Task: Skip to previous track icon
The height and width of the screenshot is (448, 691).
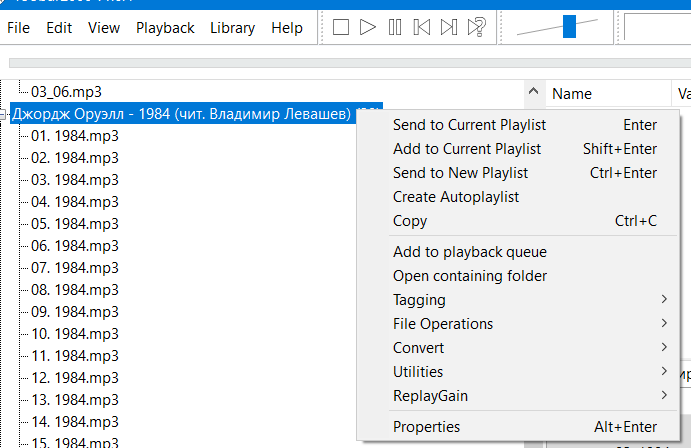Action: [x=422, y=27]
